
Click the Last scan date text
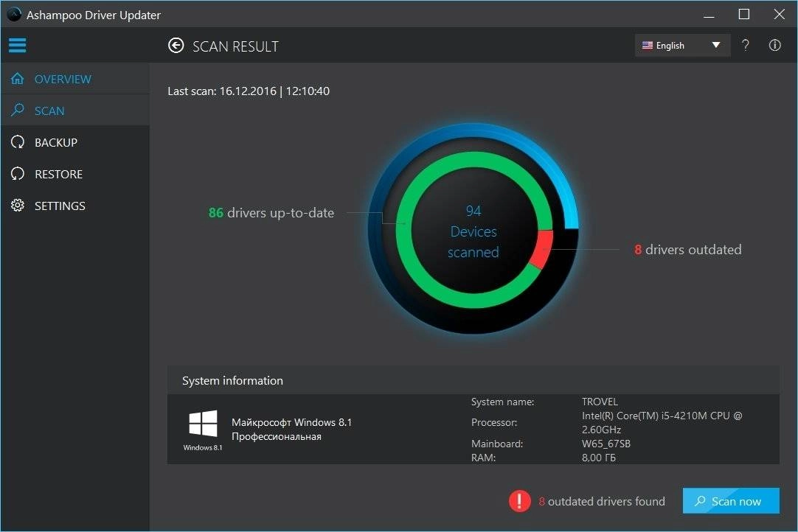[x=249, y=91]
